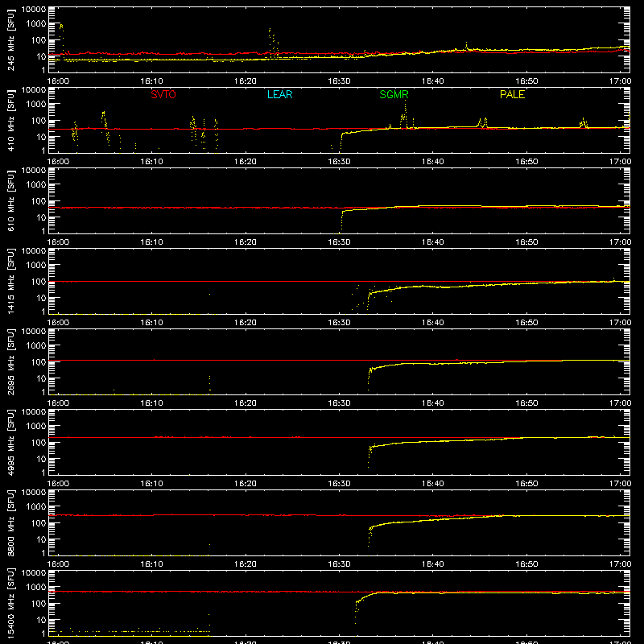This screenshot has height=644, width=644.
Task: Click the yellow PALE station legend label
Action: click(512, 94)
